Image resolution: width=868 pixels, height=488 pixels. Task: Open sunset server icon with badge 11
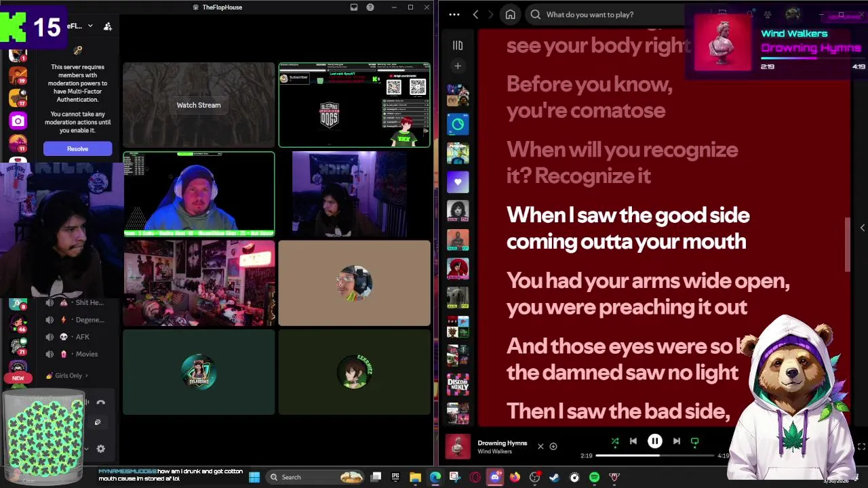point(18,144)
